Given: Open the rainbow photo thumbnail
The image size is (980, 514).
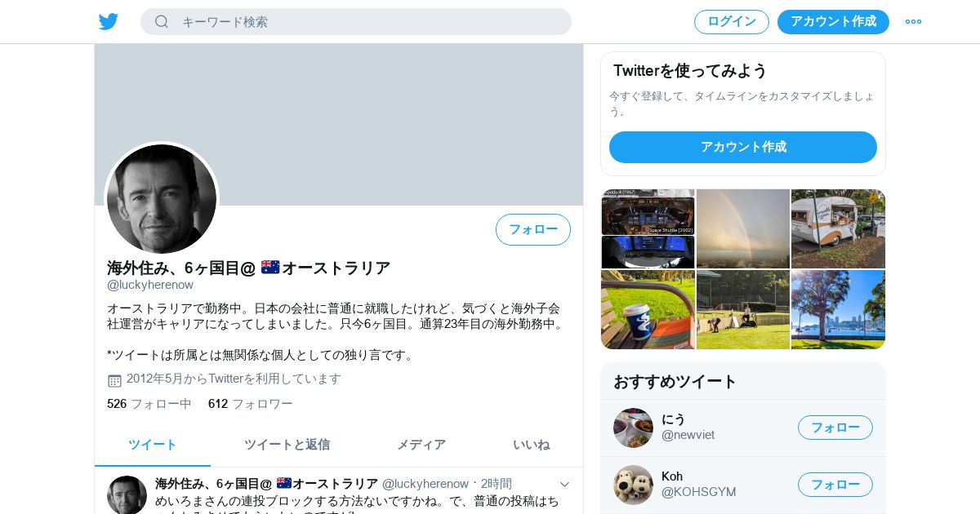Looking at the screenshot, I should coord(743,228).
